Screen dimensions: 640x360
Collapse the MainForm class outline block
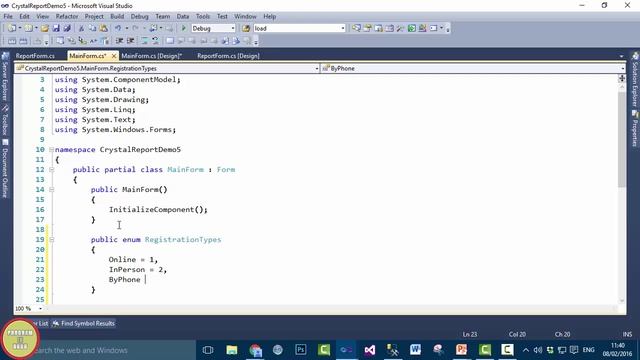click(51, 169)
